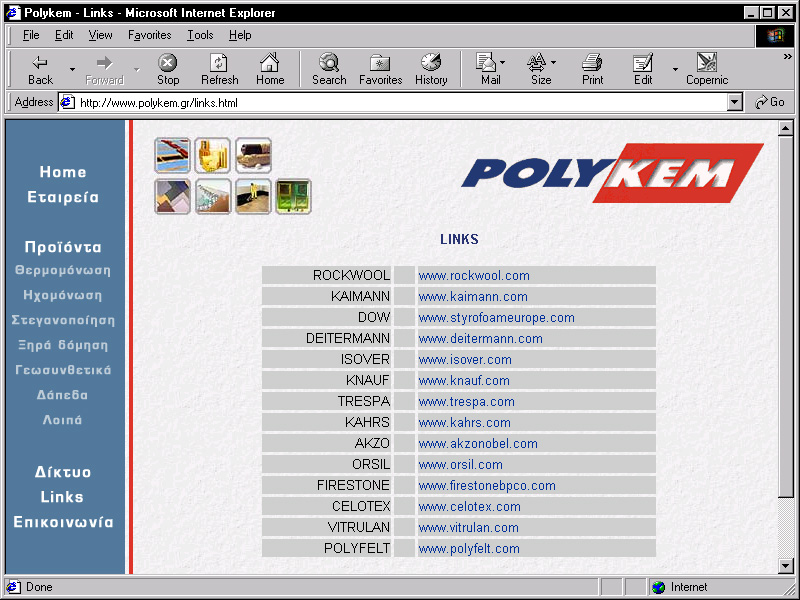
Task: Visit the www.celotex.com link
Action: coord(469,507)
